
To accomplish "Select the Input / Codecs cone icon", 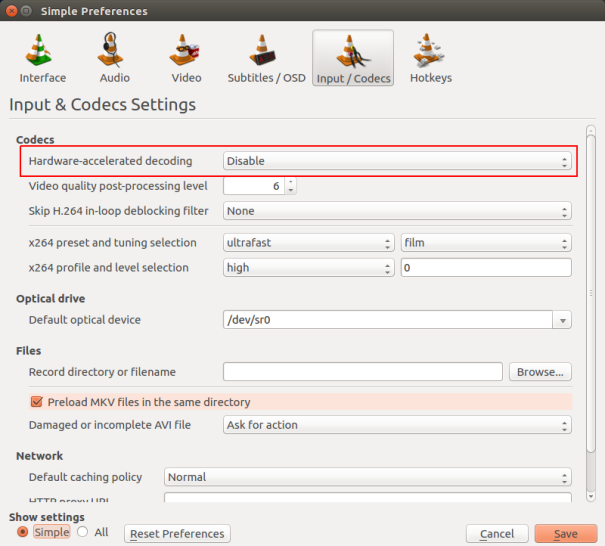I will pos(353,51).
